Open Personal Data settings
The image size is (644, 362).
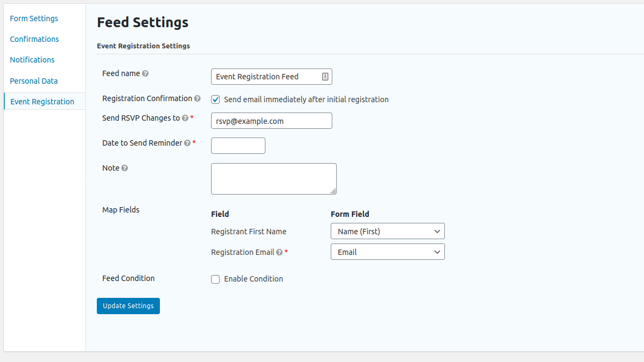pos(34,81)
